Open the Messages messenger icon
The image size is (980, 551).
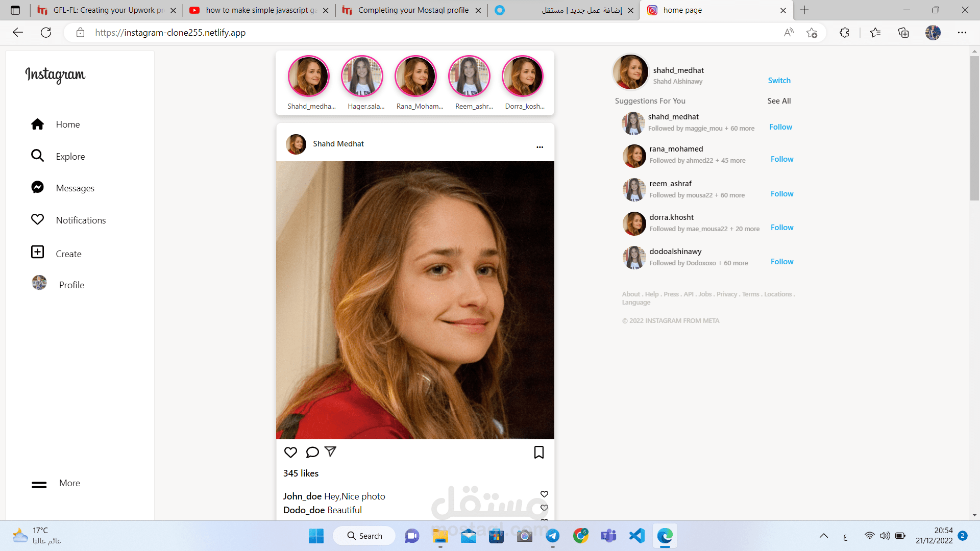[37, 187]
